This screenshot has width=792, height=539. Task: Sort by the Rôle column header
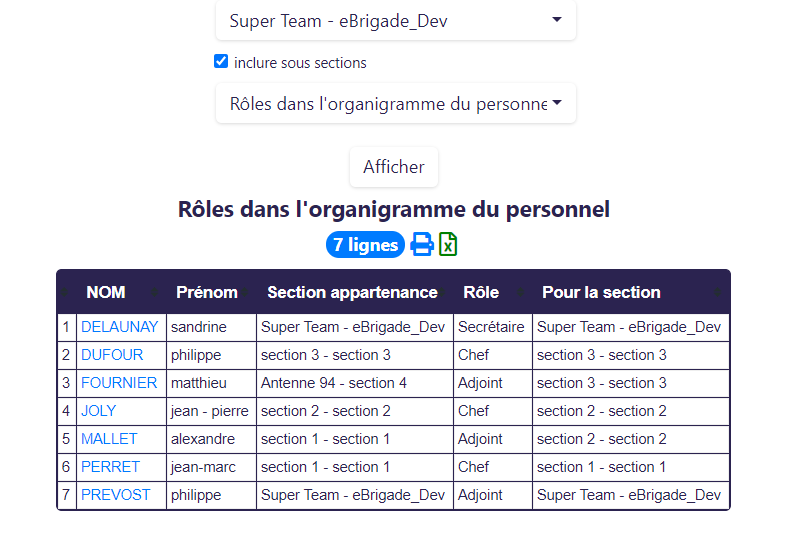[x=481, y=292]
